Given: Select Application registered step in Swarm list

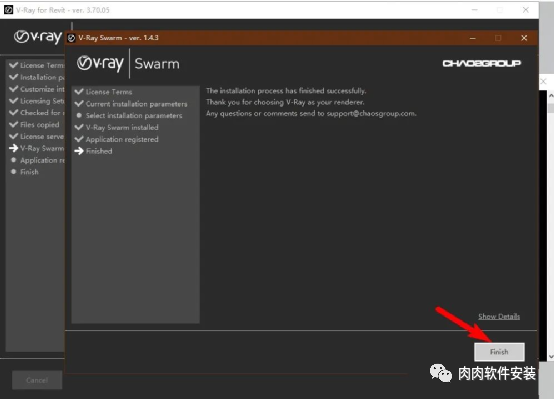Looking at the screenshot, I should [122, 139].
